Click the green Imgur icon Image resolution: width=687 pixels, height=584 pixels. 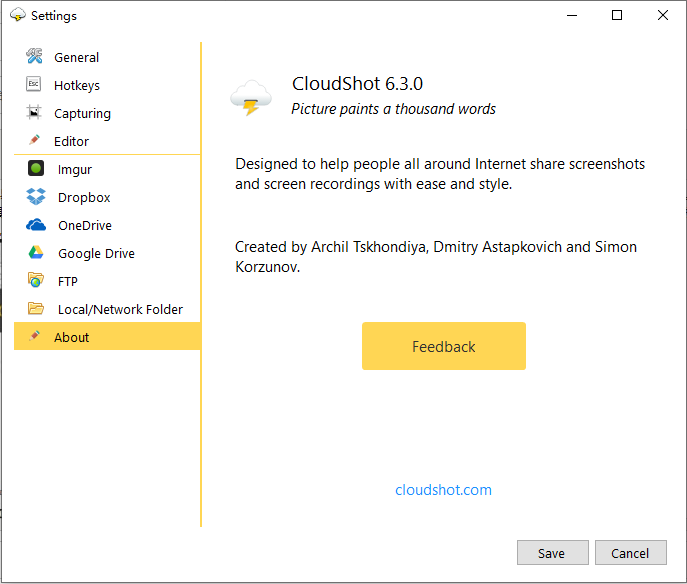(x=36, y=169)
